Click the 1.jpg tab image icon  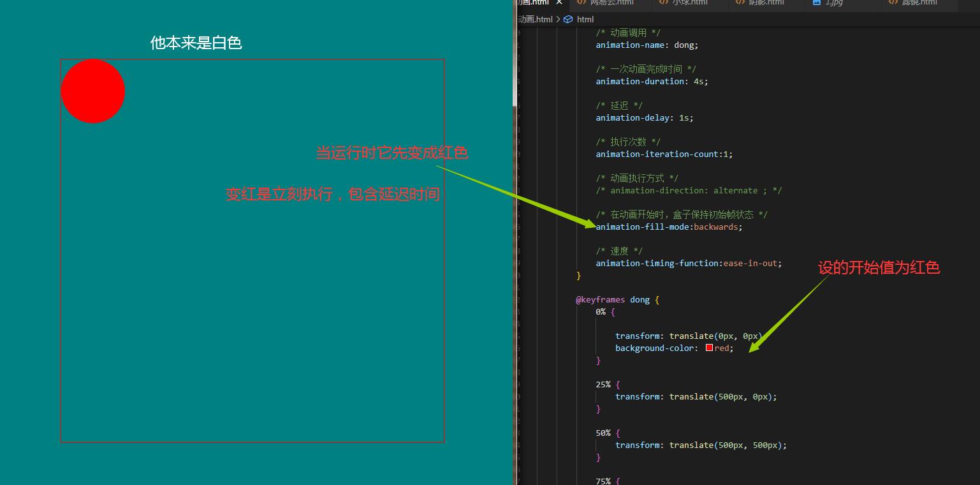coord(817,3)
